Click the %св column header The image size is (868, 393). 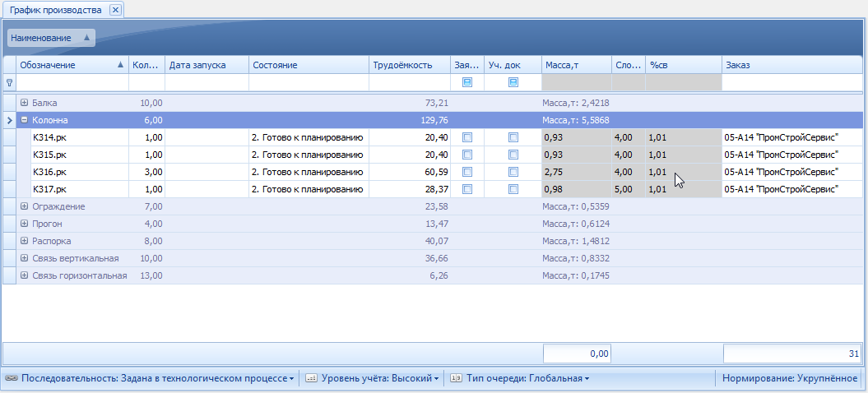click(684, 65)
